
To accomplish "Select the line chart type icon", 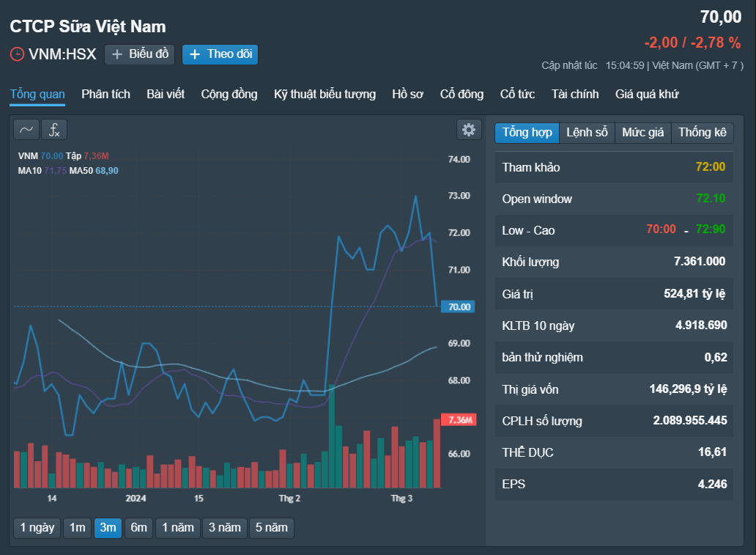I will (x=26, y=130).
